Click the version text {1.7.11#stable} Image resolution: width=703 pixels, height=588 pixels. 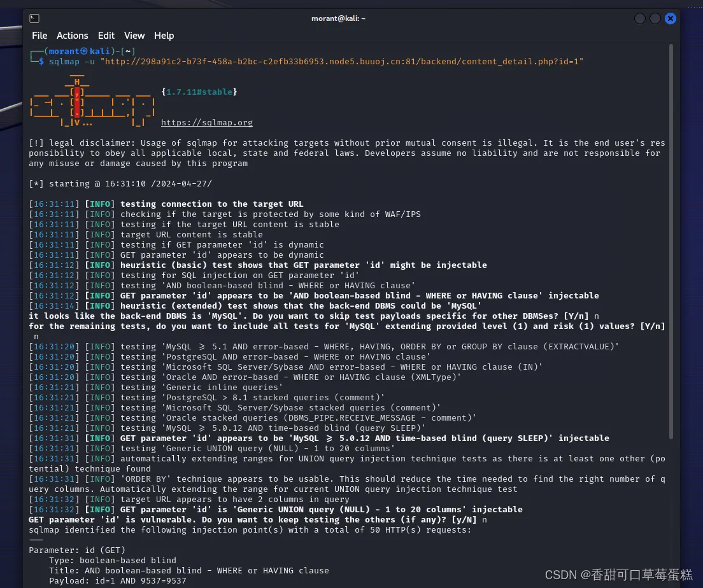tap(199, 92)
